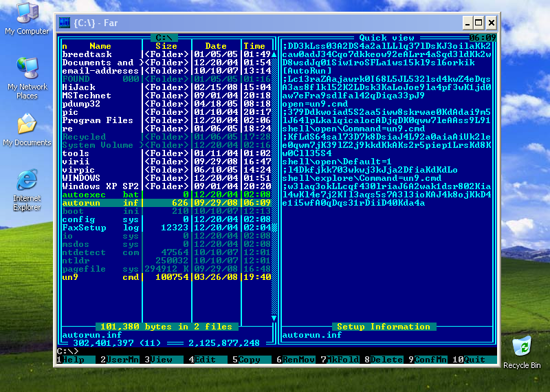Select the pagefile sys file row
Viewport: 550px width, 392px height.
point(166,269)
